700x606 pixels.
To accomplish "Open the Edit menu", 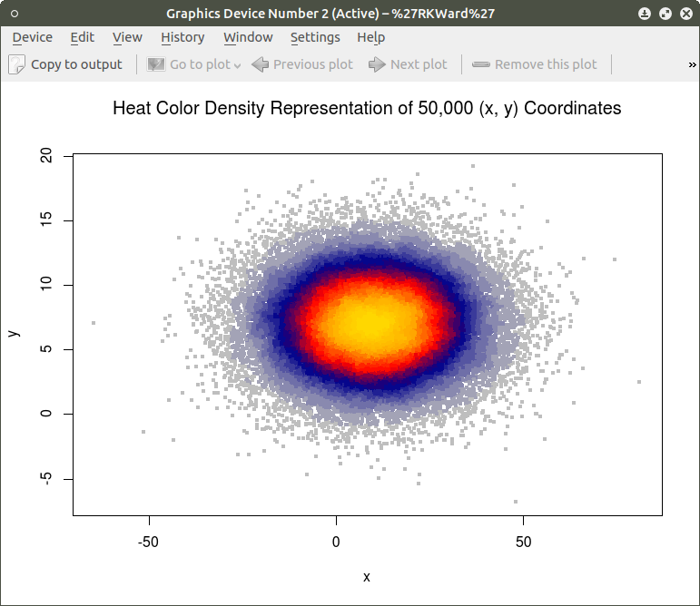I will tap(83, 37).
